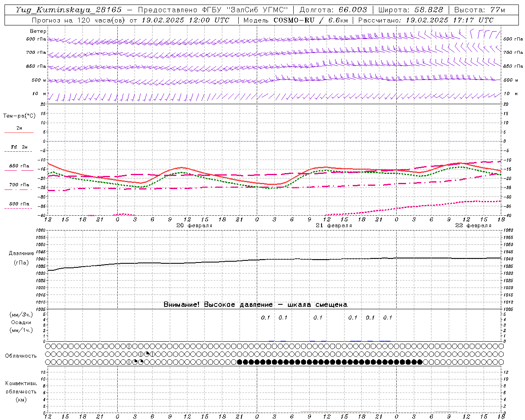Viewport: 525px width, 420px height.
Task: Click the Давление panel label
Action: [x=21, y=253]
